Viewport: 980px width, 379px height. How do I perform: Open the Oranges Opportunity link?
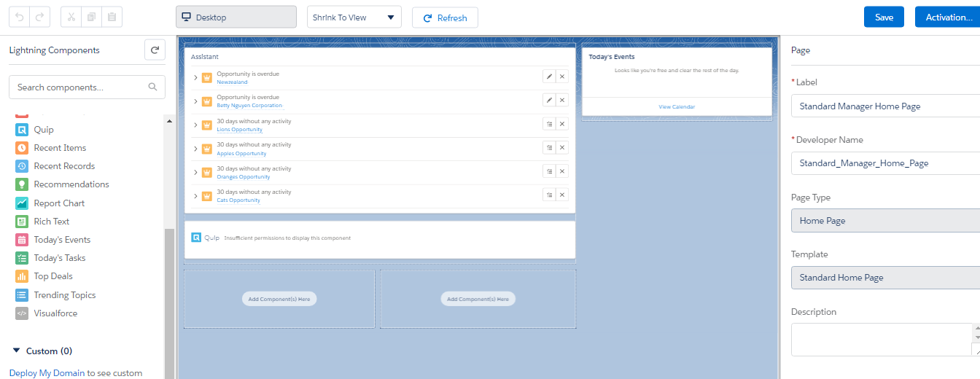coord(244,177)
